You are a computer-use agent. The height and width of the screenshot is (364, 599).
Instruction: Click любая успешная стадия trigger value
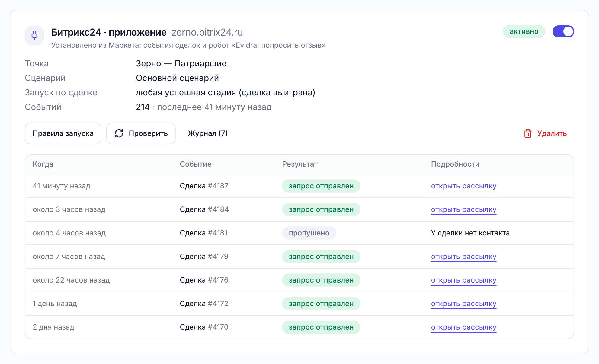[226, 93]
